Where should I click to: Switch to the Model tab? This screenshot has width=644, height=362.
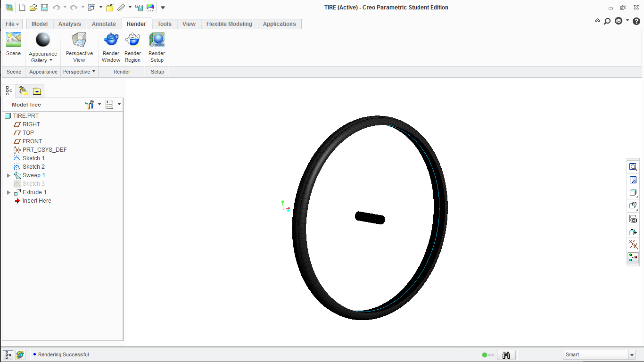pyautogui.click(x=40, y=24)
